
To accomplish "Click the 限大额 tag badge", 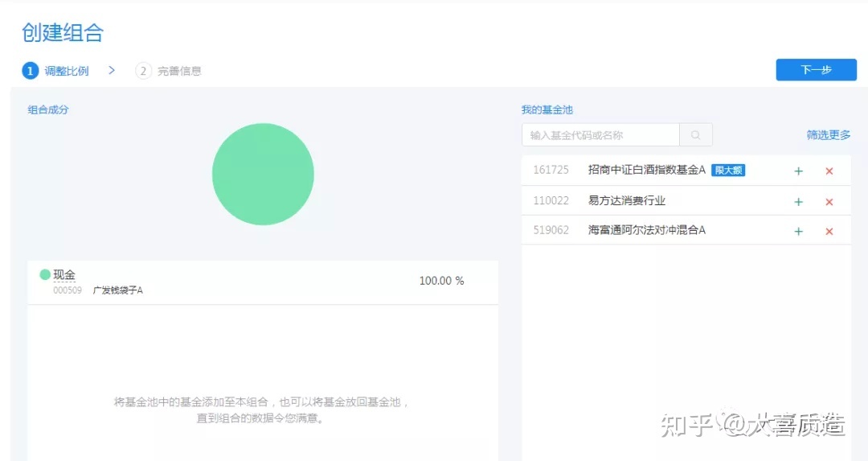I will (728, 171).
